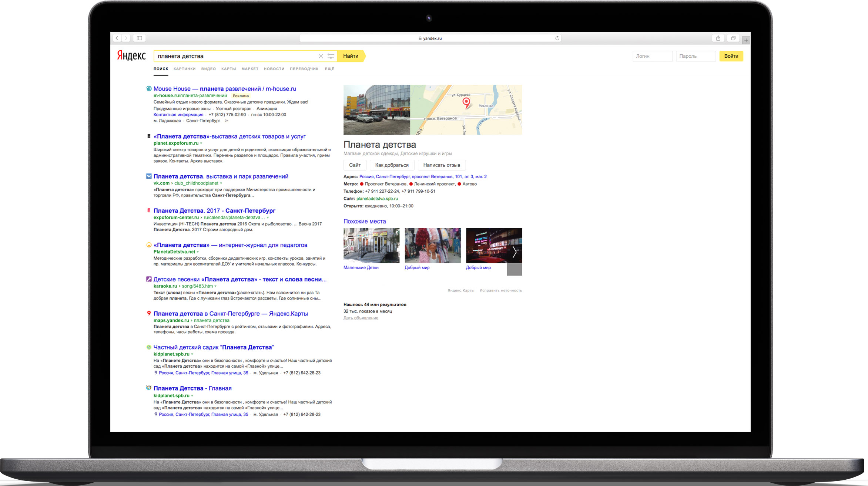Click the Яндекс.Карты attribution link

(461, 291)
